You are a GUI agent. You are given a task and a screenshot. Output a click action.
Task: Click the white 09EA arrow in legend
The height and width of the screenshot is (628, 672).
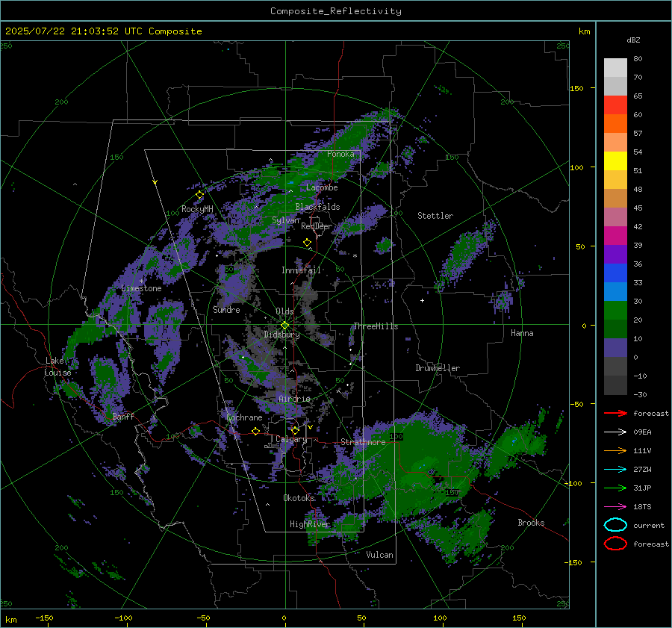(x=615, y=432)
